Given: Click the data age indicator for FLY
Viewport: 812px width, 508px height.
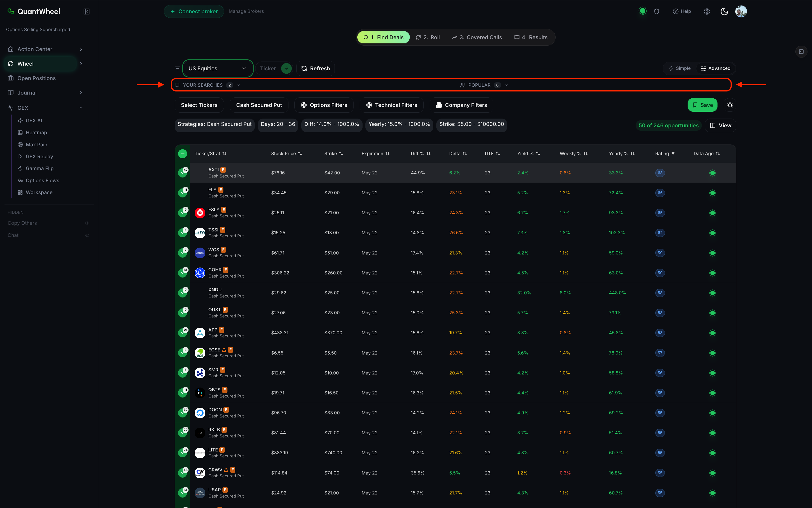Looking at the screenshot, I should (x=712, y=193).
